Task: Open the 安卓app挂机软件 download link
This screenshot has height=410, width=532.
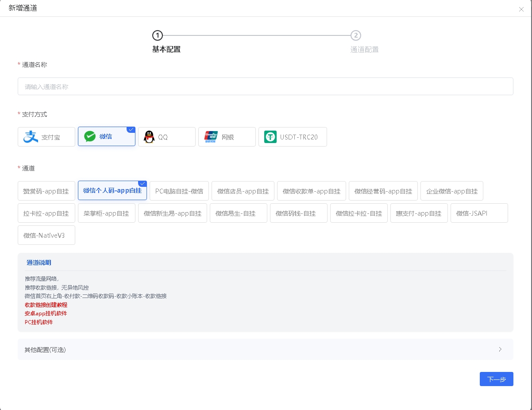Action: coord(46,313)
